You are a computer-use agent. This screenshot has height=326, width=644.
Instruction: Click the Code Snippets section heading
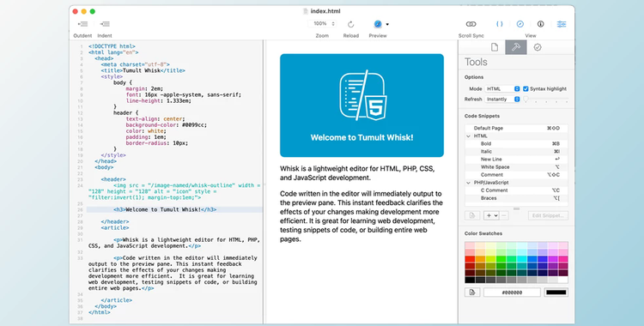pos(483,116)
